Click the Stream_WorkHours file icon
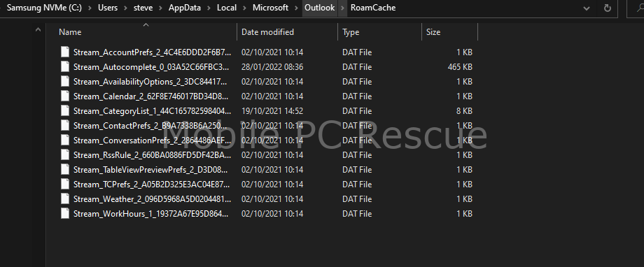The width and height of the screenshot is (644, 267). (x=65, y=214)
